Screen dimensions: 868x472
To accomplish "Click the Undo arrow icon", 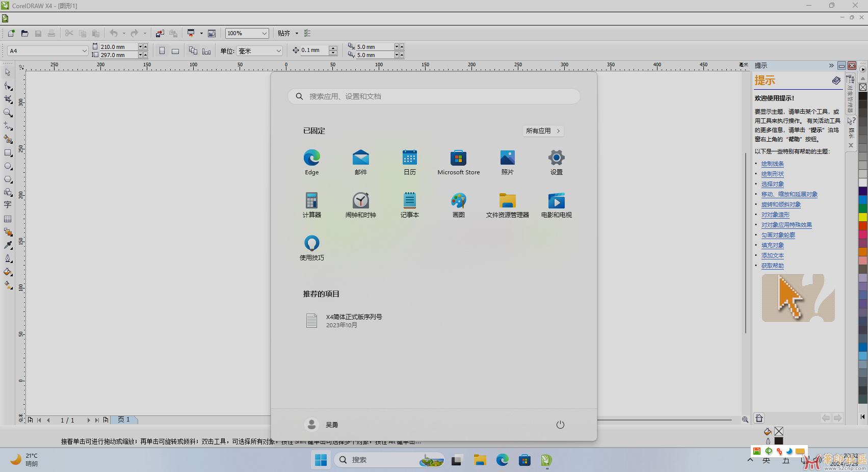I will click(x=114, y=33).
